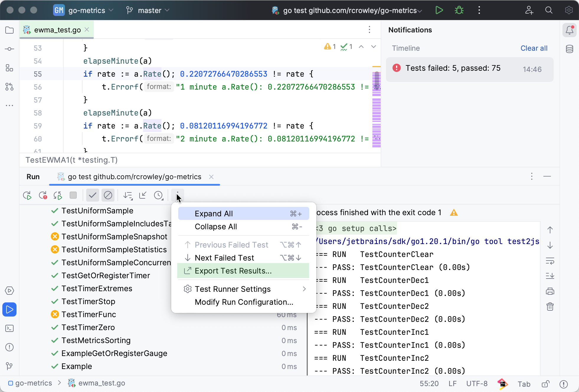This screenshot has width=579, height=392.
Task: Open the Terminal tool window icon
Action: (x=9, y=328)
